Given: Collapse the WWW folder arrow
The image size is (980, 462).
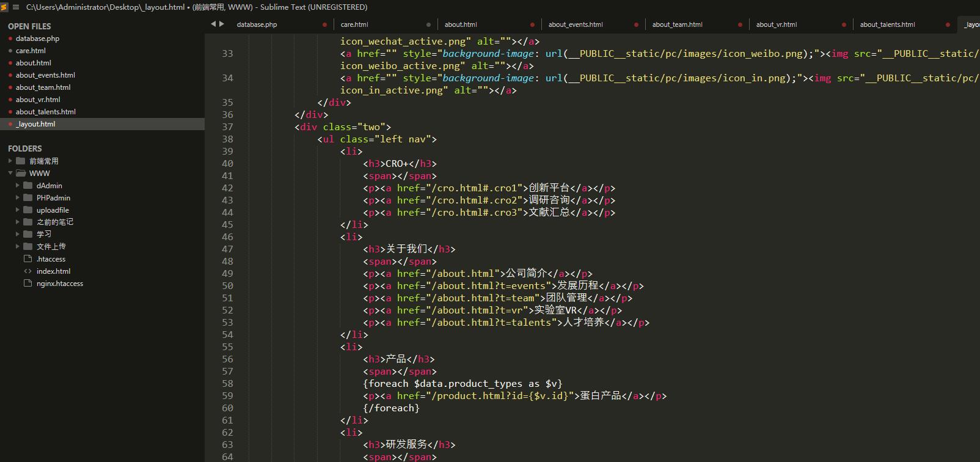Looking at the screenshot, I should [x=10, y=173].
